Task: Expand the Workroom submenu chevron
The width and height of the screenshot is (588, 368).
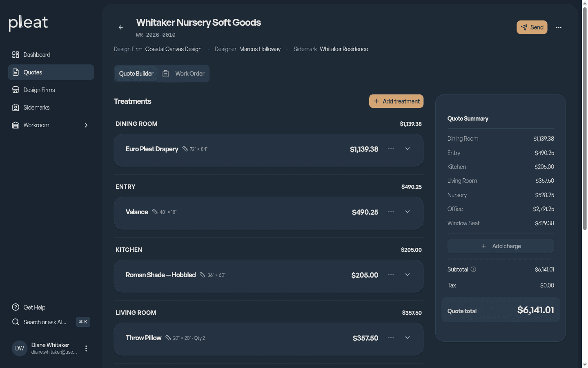Action: pyautogui.click(x=86, y=125)
